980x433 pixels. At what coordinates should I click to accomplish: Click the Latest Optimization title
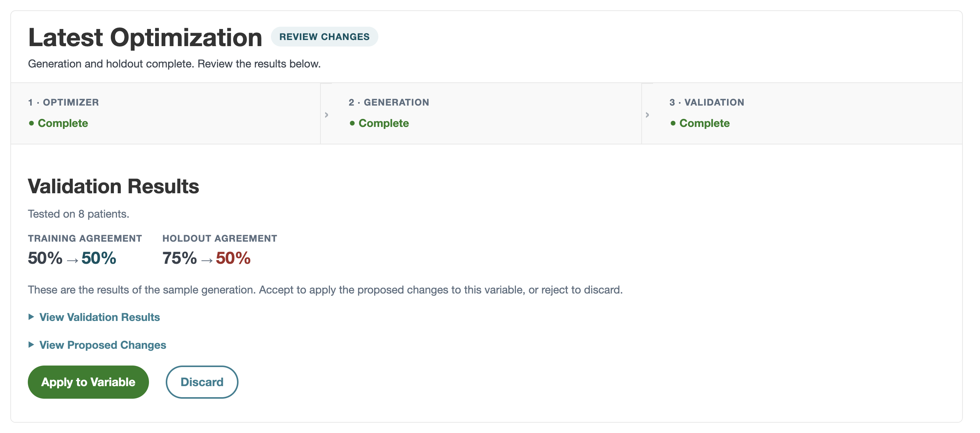pyautogui.click(x=145, y=37)
